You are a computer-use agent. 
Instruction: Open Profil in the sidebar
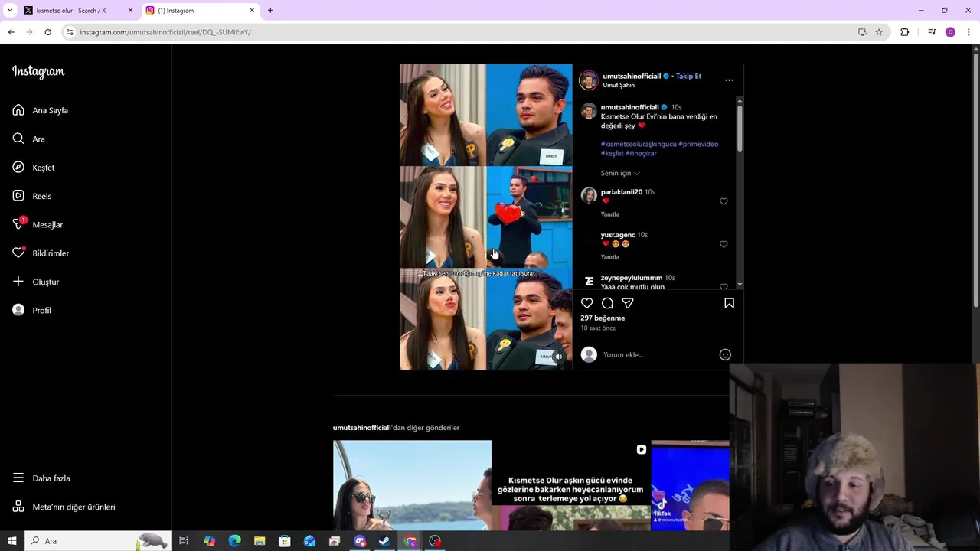tap(32, 310)
